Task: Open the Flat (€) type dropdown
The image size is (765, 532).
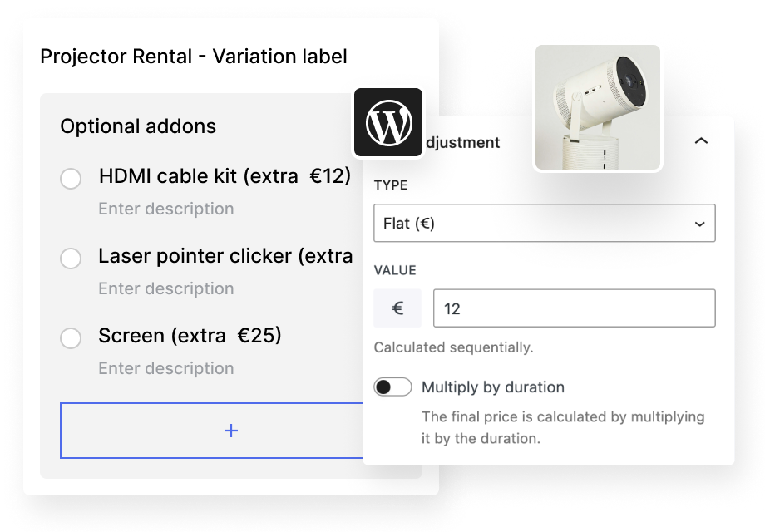Action: pos(544,224)
